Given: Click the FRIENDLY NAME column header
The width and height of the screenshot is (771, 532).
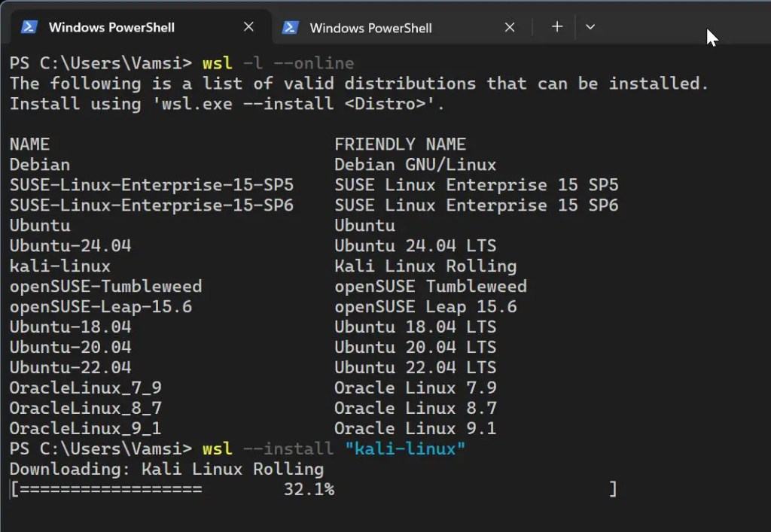Looking at the screenshot, I should tap(400, 144).
